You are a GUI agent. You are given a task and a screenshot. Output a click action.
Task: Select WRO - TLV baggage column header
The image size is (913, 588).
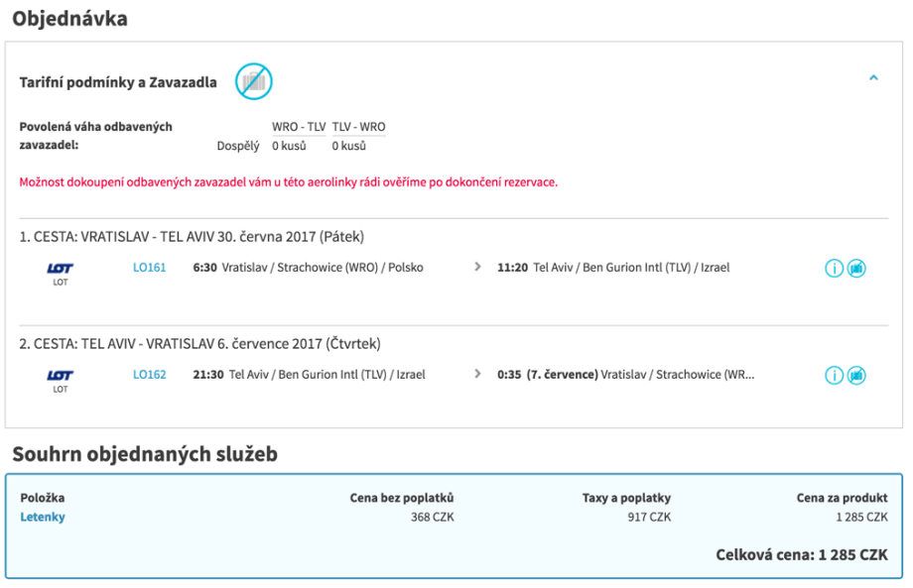click(299, 127)
